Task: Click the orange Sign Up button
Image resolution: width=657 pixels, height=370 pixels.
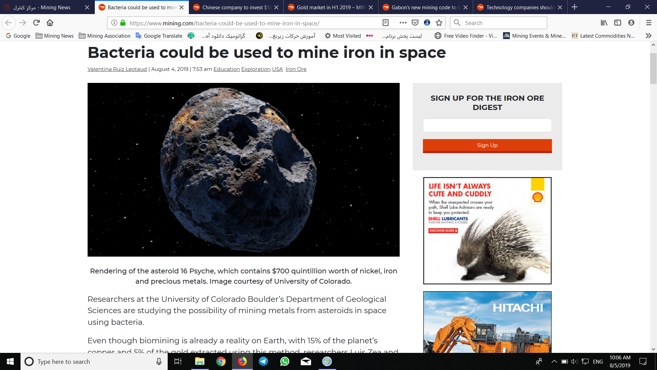Action: [487, 145]
